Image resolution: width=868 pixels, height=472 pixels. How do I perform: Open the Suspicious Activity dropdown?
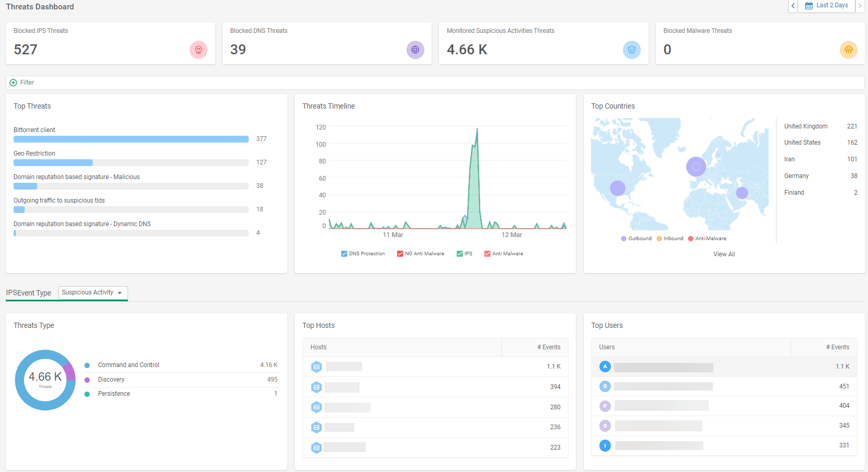point(92,292)
